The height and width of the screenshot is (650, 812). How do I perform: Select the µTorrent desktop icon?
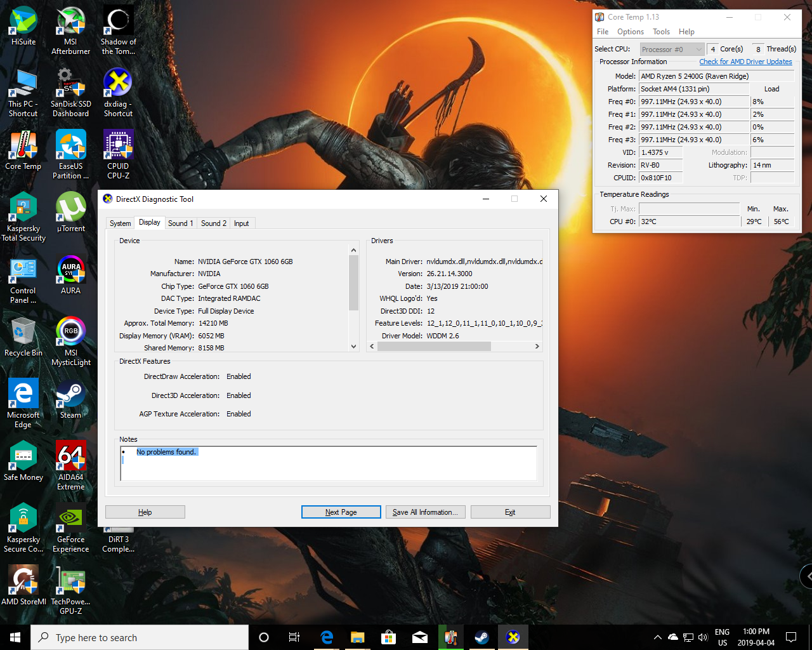coord(70,213)
